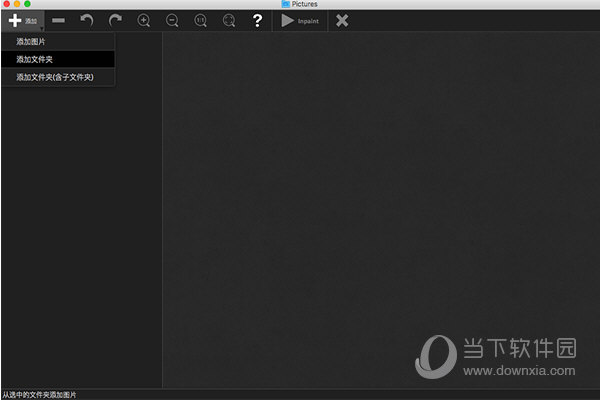Click the zoom-to-fit magnifier icon
This screenshot has height=400, width=600.
click(x=229, y=20)
